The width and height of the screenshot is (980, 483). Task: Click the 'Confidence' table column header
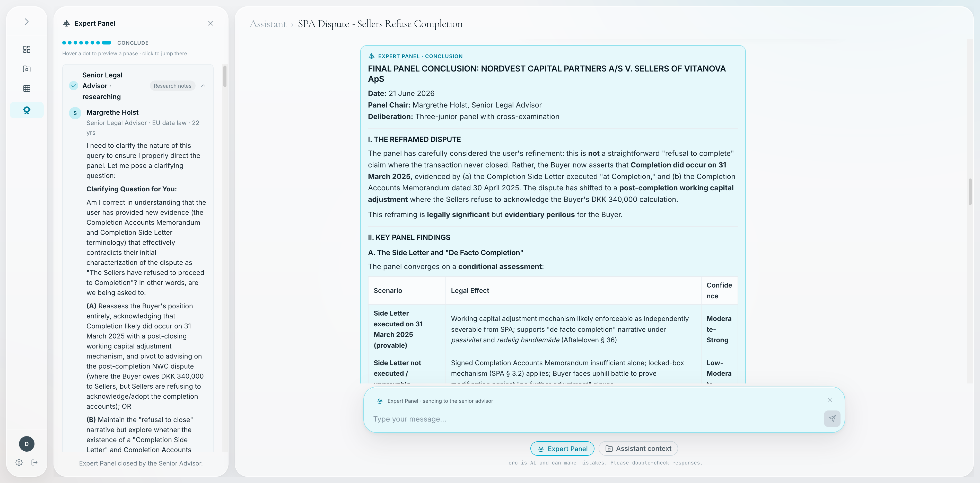[719, 291]
